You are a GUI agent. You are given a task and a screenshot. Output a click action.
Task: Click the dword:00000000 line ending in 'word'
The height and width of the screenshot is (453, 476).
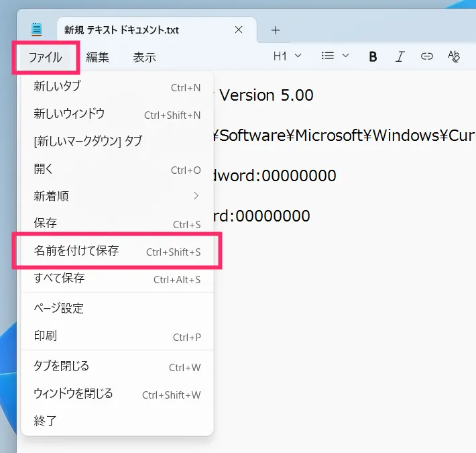tap(275, 176)
